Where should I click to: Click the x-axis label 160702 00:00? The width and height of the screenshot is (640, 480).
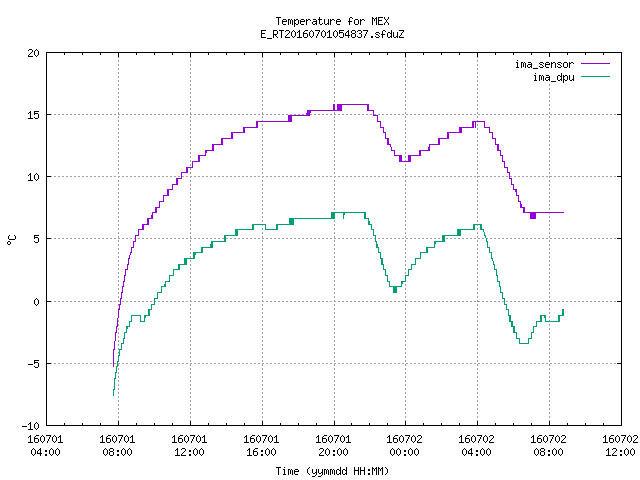coord(404,446)
